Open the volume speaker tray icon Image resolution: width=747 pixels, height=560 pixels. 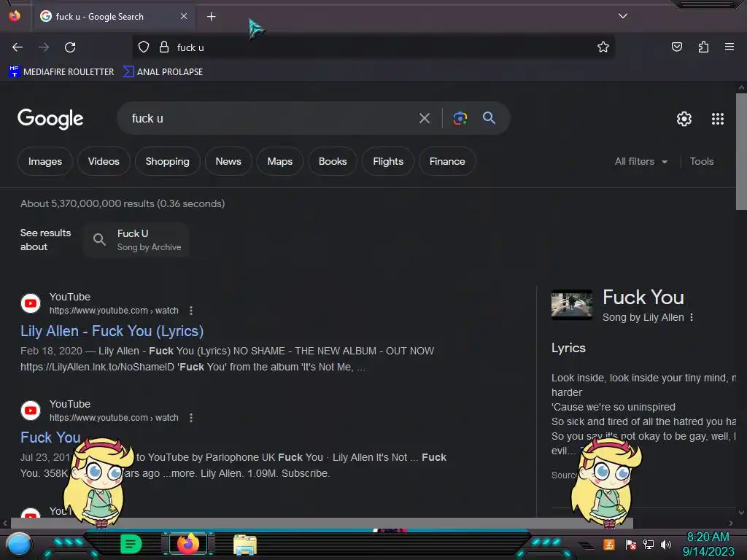[665, 544]
